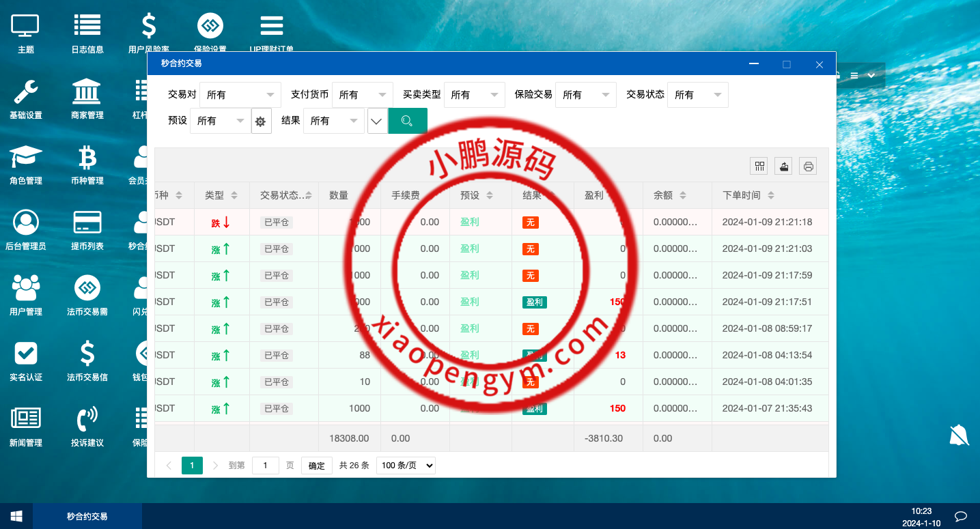This screenshot has height=529, width=980.
Task: Open 商家管理 merchant management icon
Action: (87, 98)
